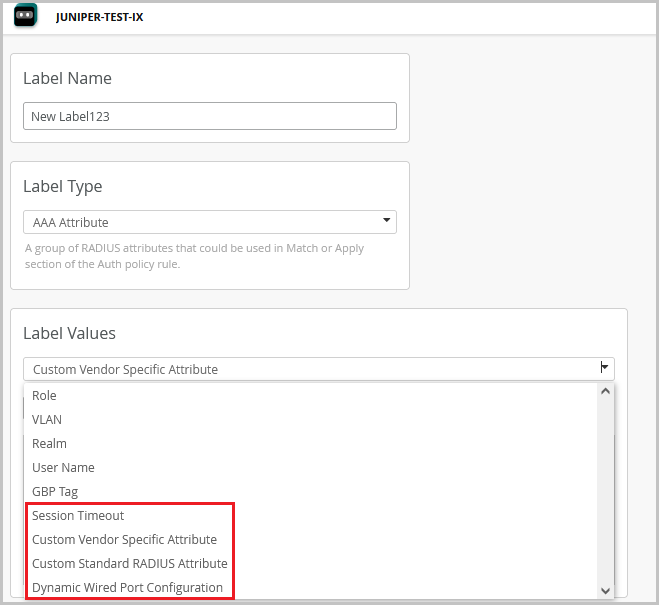The image size is (659, 605).
Task: Click the Label Values dropdown arrow
Action: click(604, 368)
